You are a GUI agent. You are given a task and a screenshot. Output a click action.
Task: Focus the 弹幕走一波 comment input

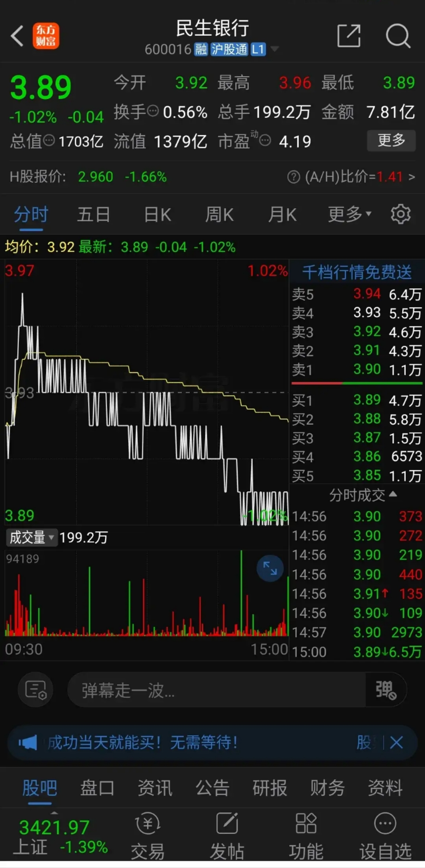tap(216, 690)
